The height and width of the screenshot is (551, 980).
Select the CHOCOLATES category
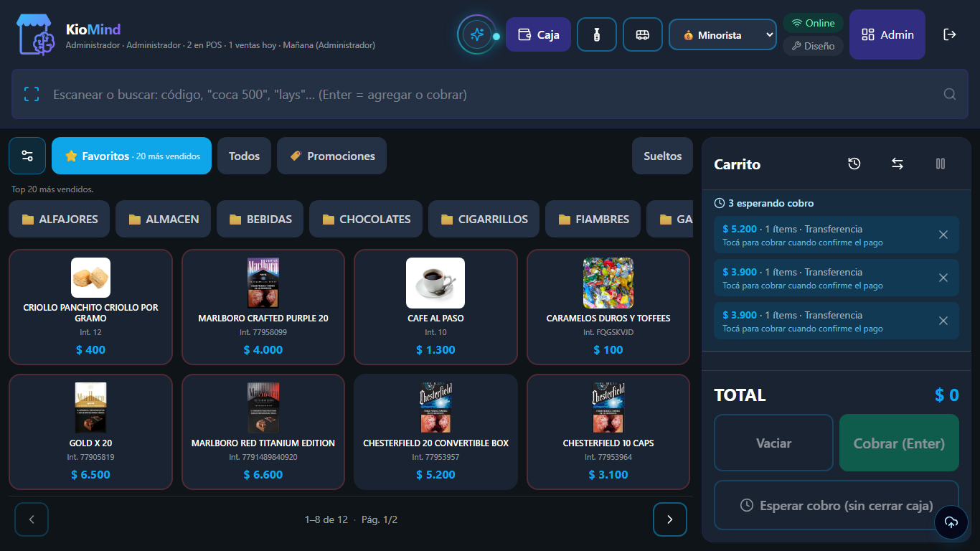366,219
